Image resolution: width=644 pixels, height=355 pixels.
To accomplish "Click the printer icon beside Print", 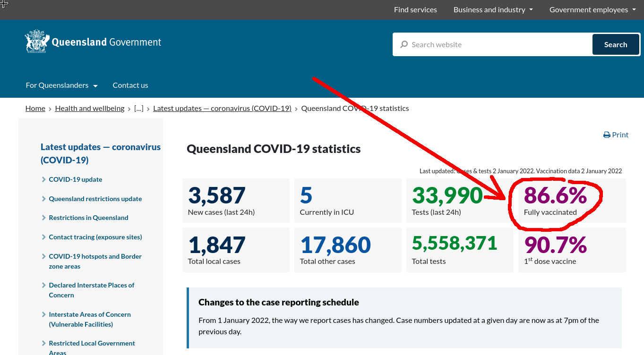I will (607, 135).
